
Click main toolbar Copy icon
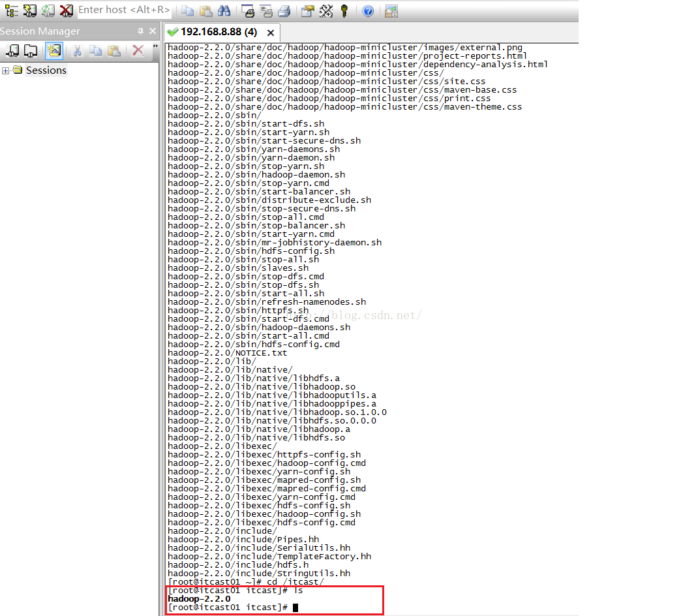(x=187, y=11)
